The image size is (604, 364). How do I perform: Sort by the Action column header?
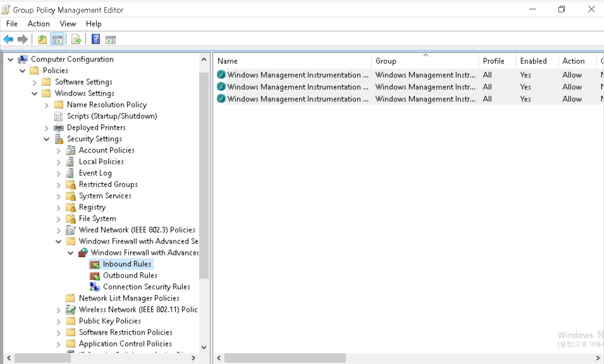[x=577, y=61]
